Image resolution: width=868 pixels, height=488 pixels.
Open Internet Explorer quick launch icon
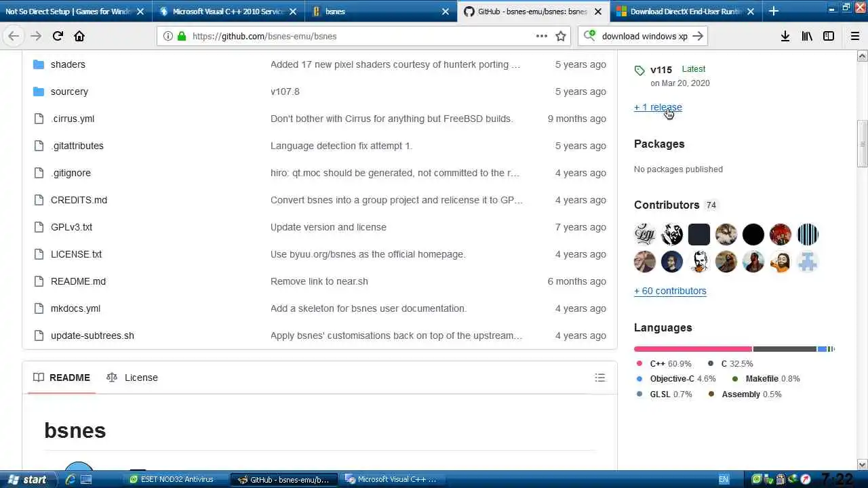point(70,479)
